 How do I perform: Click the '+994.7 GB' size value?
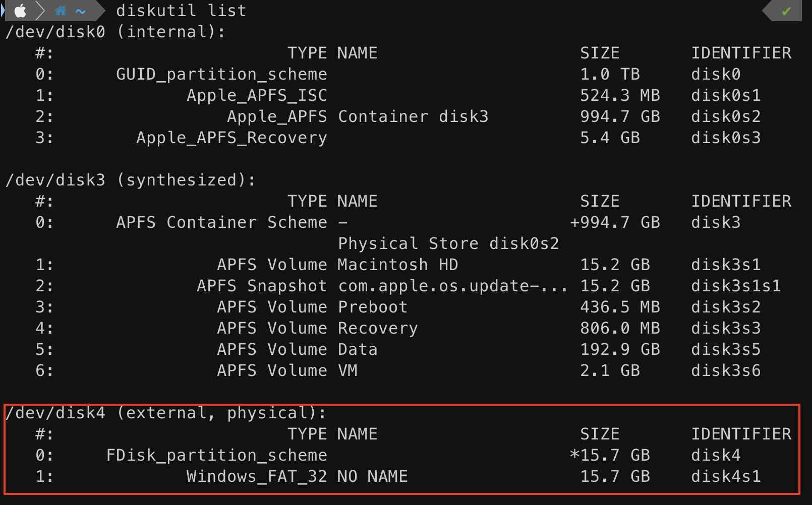tap(615, 222)
